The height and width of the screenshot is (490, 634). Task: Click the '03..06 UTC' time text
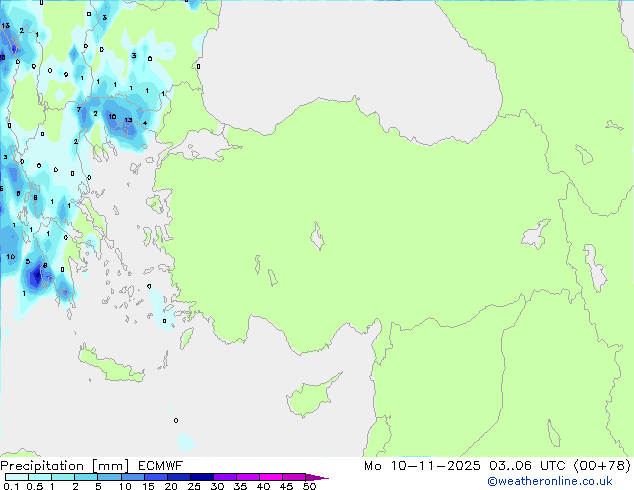coord(526,466)
